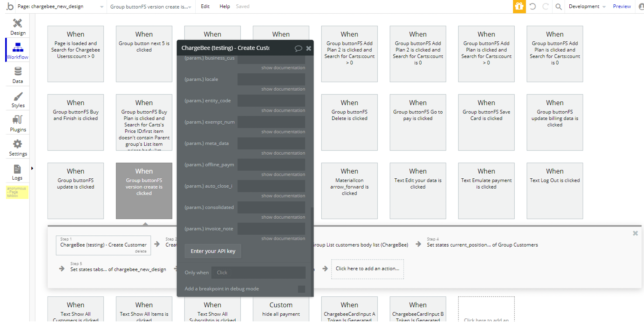Click the search magnifier icon
The image size is (644, 336).
(x=559, y=6)
